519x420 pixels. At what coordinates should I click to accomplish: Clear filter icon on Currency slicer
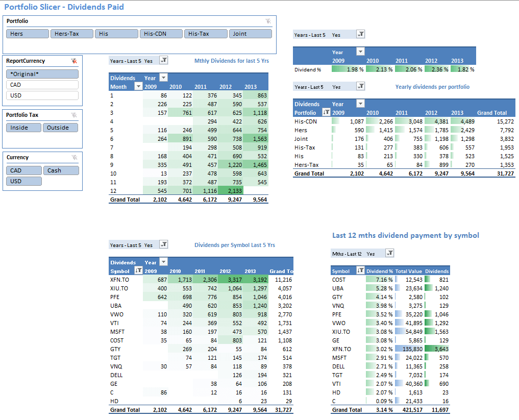(75, 158)
